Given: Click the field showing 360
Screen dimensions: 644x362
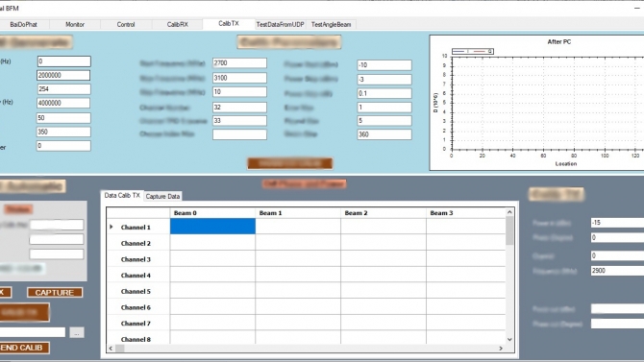Looking at the screenshot, I should coord(384,134).
